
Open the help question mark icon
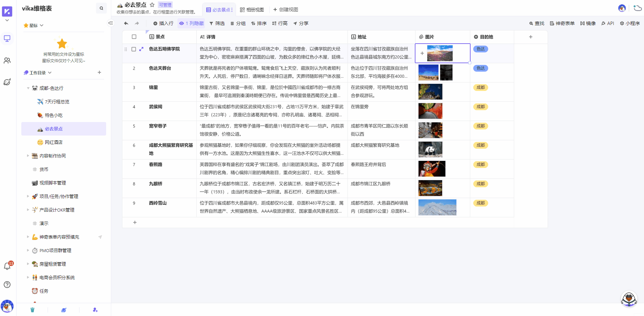7,285
